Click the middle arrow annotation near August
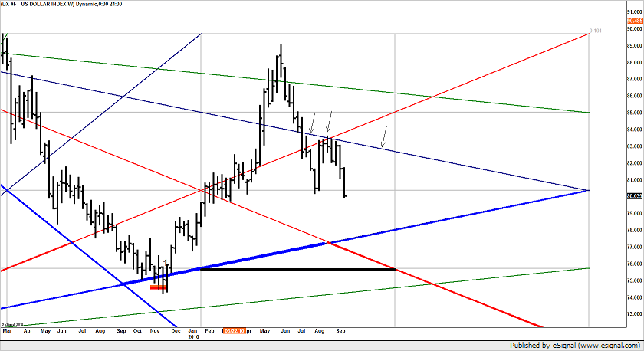Screen dimensions: 644x351 (329, 122)
